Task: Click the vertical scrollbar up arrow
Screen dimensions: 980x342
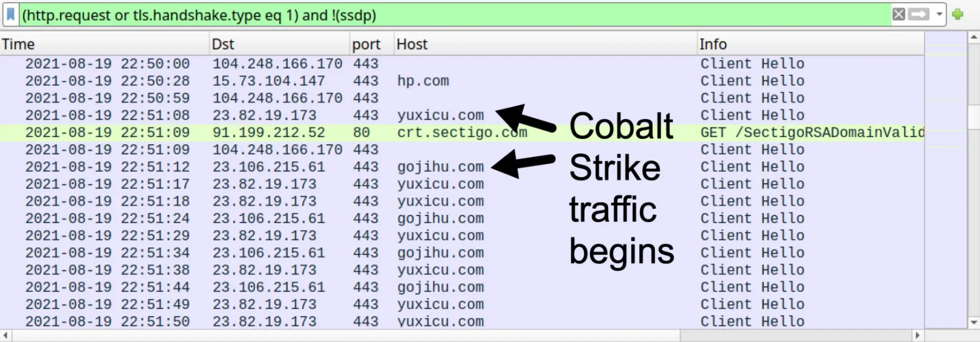Action: tap(973, 37)
